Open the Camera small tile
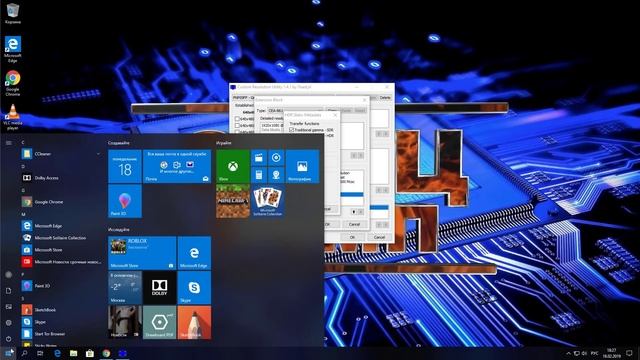This screenshot has width=640, height=360. click(x=276, y=175)
